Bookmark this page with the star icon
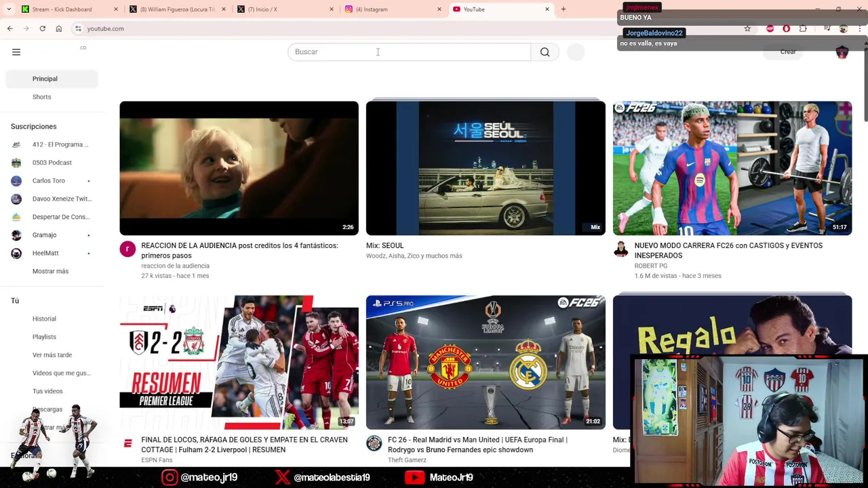The width and height of the screenshot is (868, 488). pos(747,28)
